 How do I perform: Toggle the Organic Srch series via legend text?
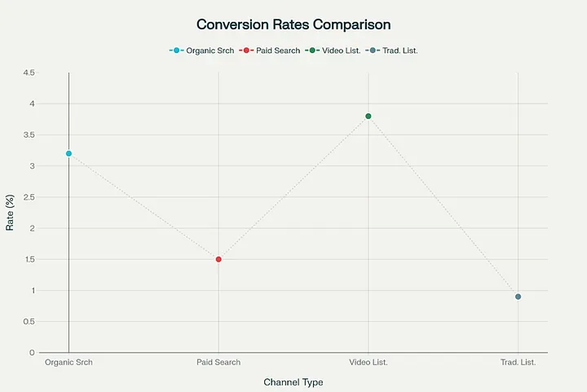210,51
